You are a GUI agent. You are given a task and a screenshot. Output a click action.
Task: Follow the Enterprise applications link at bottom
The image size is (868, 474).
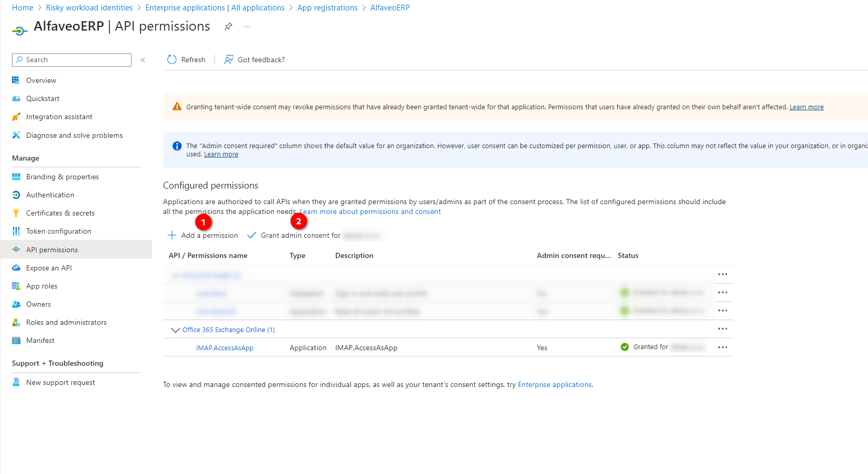tap(554, 385)
